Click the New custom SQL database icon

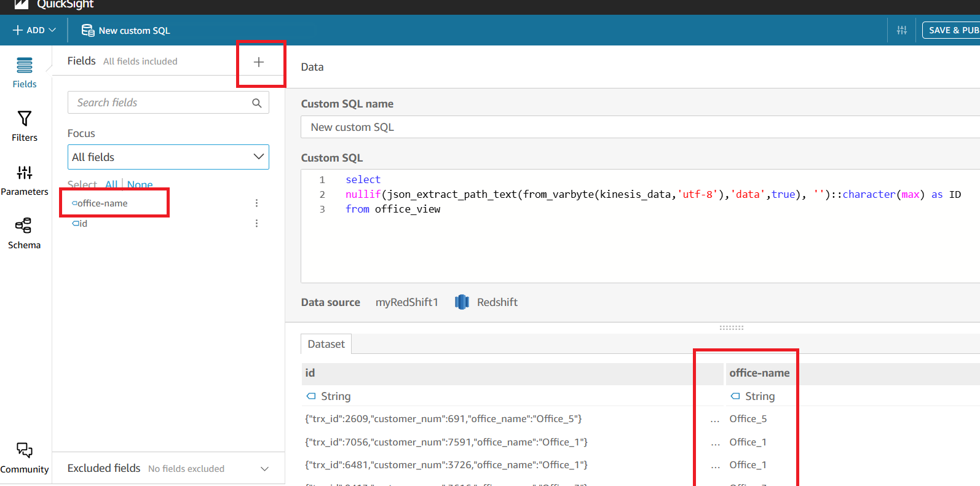(88, 30)
